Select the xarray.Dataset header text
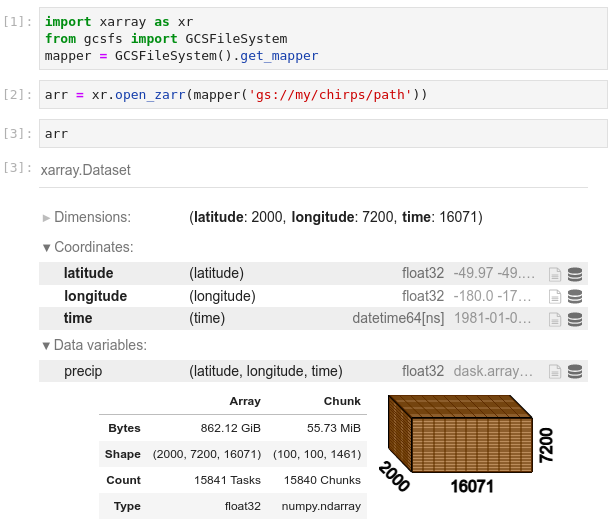 (86, 170)
